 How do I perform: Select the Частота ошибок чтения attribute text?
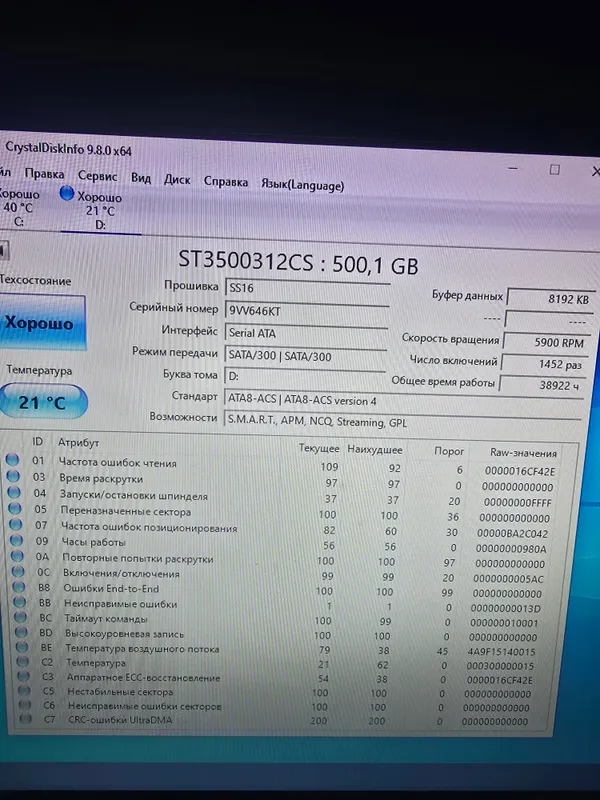117,462
